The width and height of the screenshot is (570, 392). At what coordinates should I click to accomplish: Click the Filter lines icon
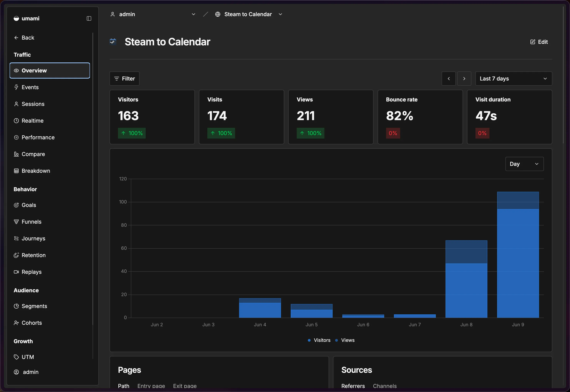pyautogui.click(x=117, y=79)
